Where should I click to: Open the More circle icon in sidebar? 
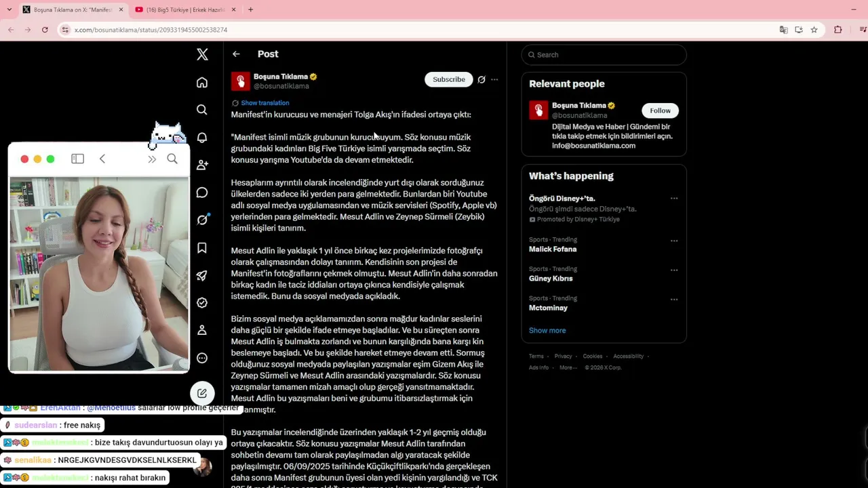tap(202, 358)
